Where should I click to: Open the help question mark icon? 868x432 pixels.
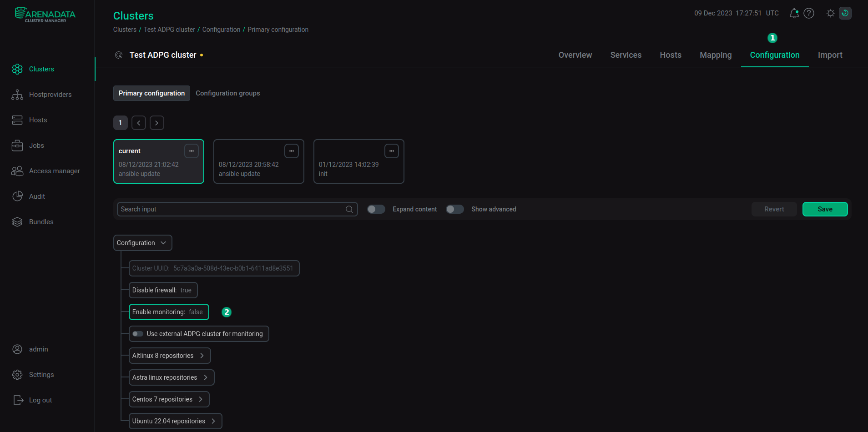point(809,13)
